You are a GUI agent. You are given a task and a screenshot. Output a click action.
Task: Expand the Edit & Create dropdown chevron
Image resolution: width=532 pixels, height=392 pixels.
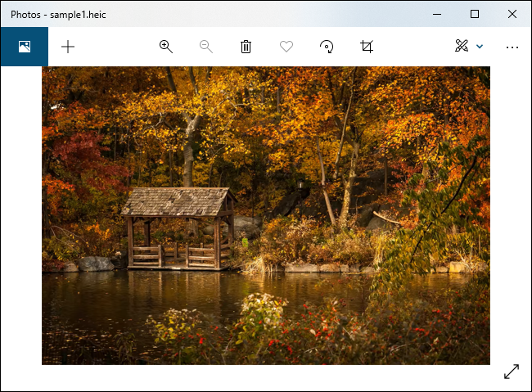pos(480,47)
